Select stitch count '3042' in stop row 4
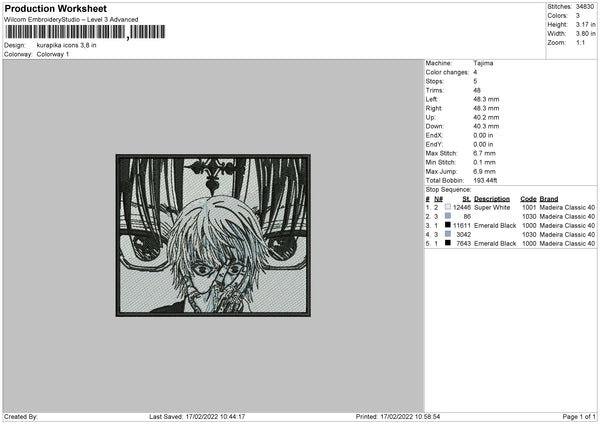The image size is (600, 424). 463,234
